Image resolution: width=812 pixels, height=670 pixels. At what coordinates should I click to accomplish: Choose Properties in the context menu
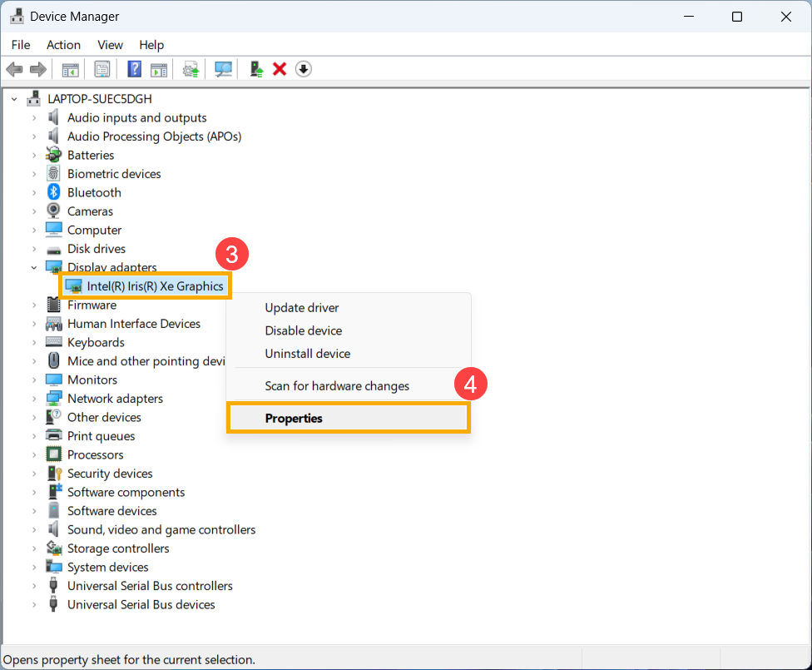pos(349,418)
